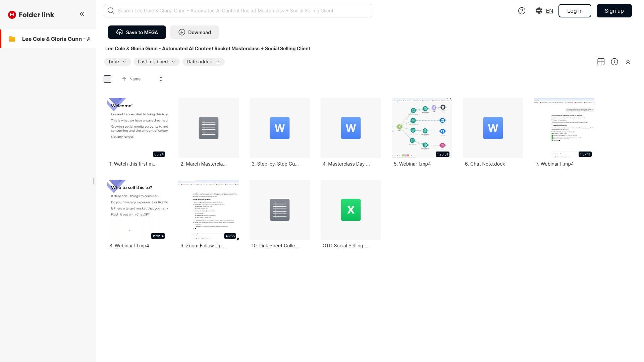Tick the select-all checkbox
Screen dimensions: 644x362
pyautogui.click(x=107, y=79)
